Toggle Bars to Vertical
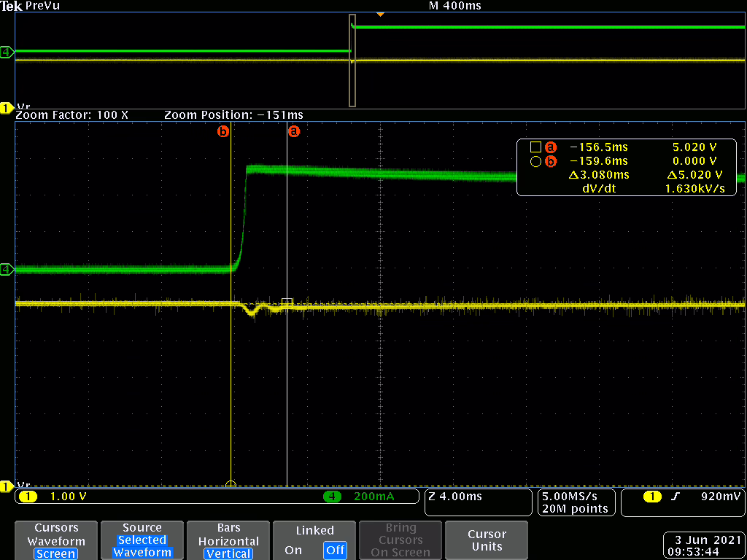 click(x=228, y=553)
